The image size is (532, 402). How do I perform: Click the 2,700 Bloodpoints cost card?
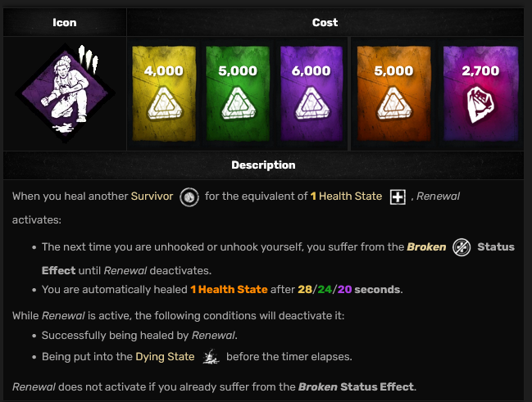(x=481, y=93)
